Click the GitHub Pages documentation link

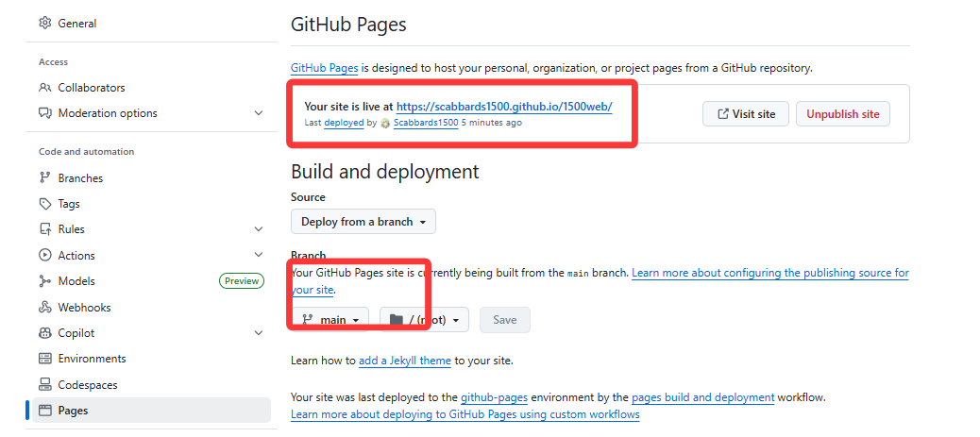click(x=325, y=68)
